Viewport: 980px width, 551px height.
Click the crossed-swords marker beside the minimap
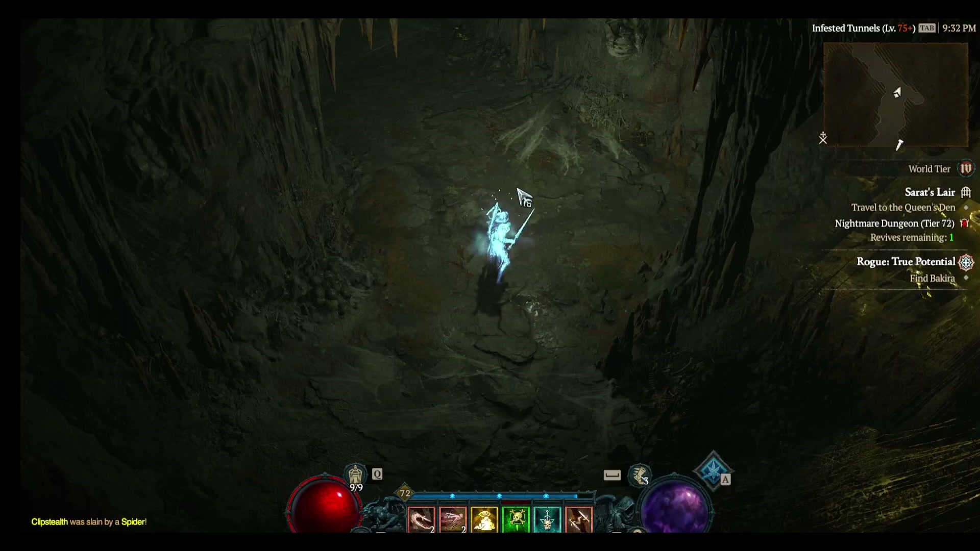[x=823, y=138]
